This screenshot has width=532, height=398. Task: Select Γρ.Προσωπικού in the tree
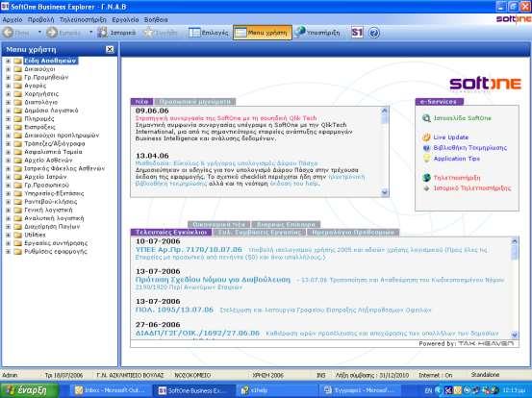46,186
